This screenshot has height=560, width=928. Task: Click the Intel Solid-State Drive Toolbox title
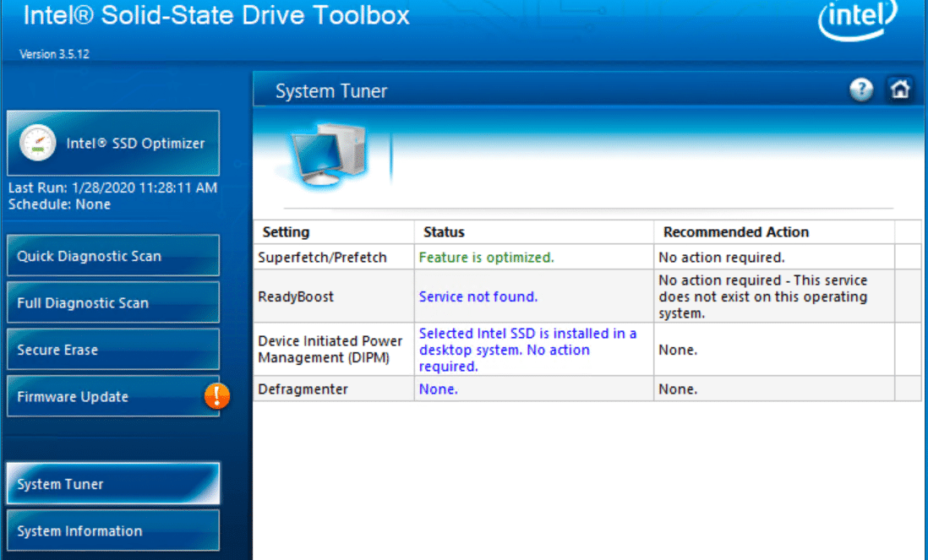(x=216, y=15)
